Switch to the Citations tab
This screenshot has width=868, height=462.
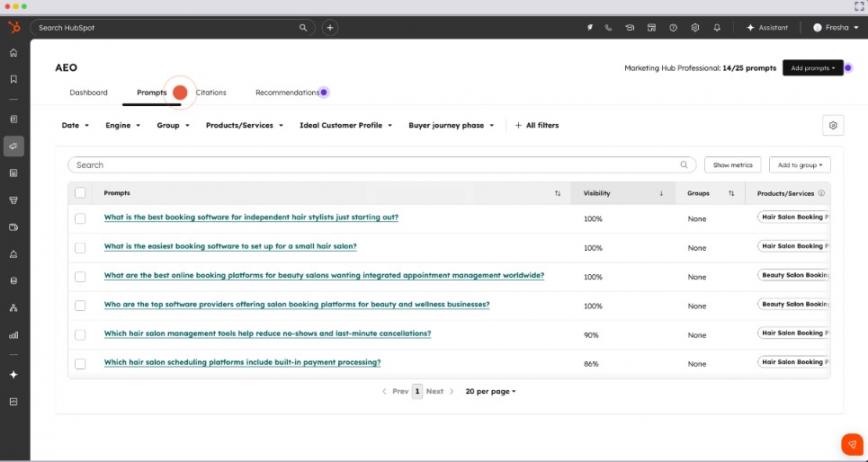click(211, 92)
